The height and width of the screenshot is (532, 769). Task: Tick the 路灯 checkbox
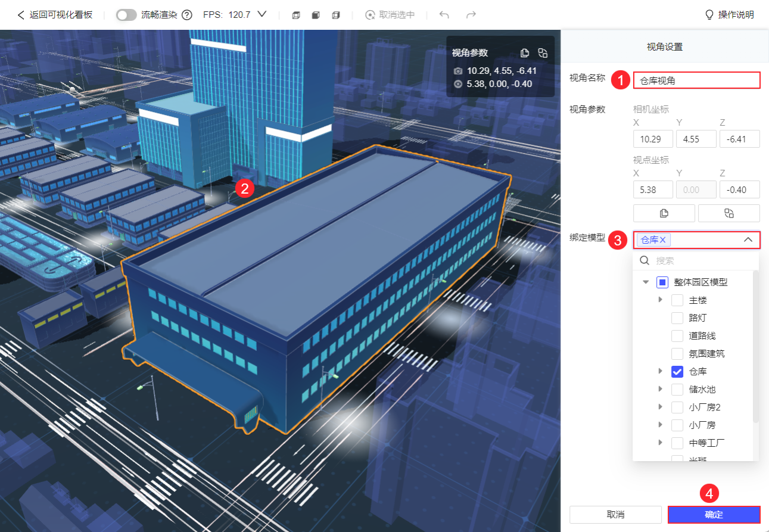677,318
